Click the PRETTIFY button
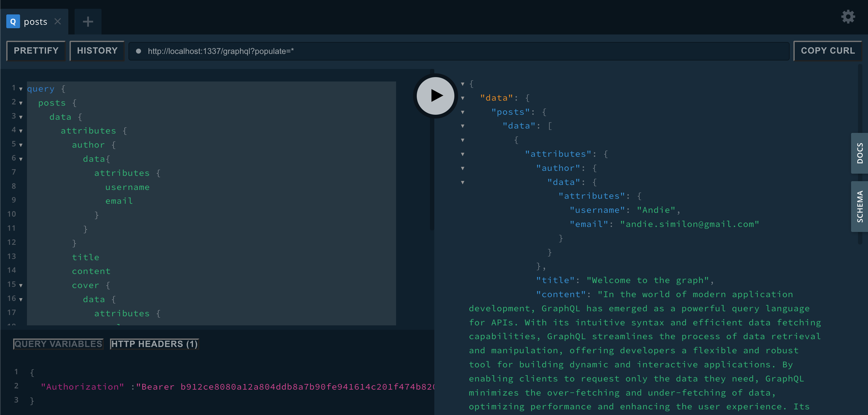868x415 pixels. [36, 50]
